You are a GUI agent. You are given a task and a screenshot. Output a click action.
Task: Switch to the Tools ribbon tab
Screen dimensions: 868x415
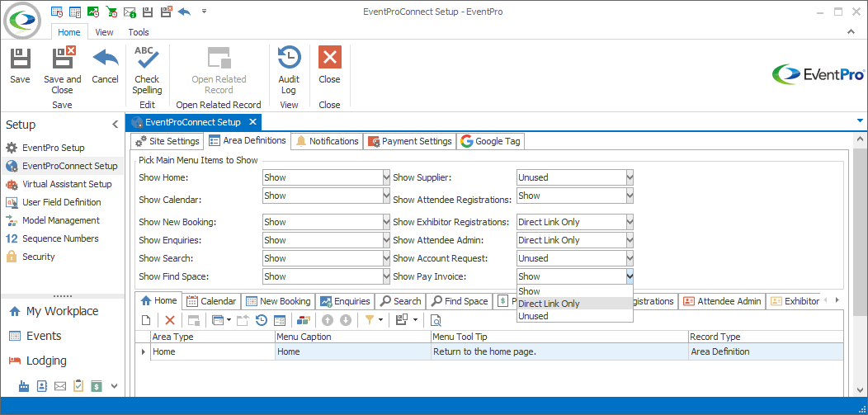tap(139, 32)
